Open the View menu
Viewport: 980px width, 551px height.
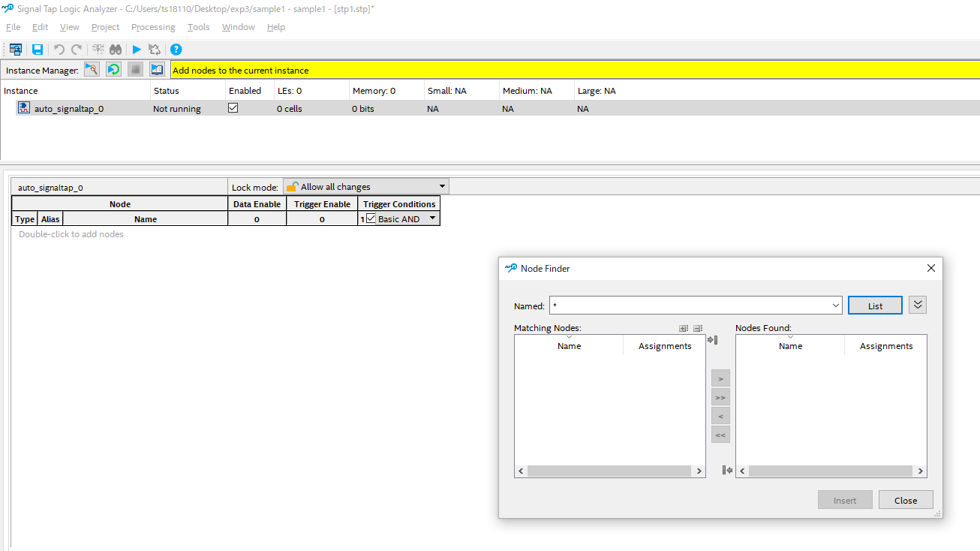[x=70, y=27]
